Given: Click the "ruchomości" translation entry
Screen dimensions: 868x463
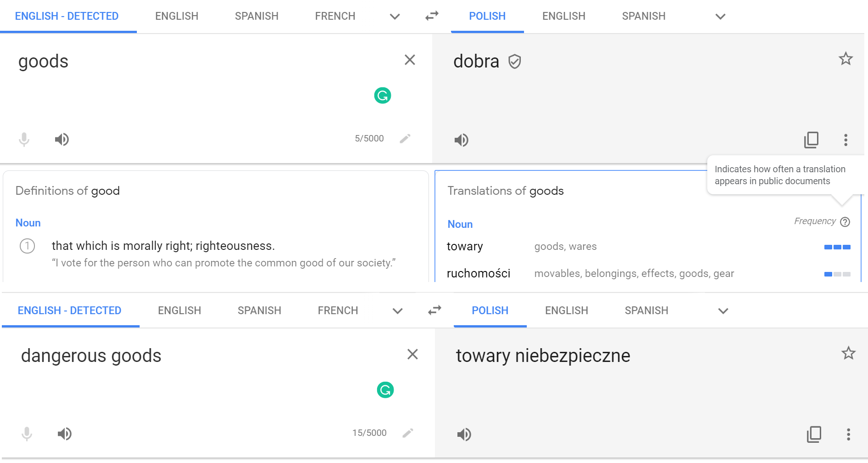Looking at the screenshot, I should tap(478, 274).
